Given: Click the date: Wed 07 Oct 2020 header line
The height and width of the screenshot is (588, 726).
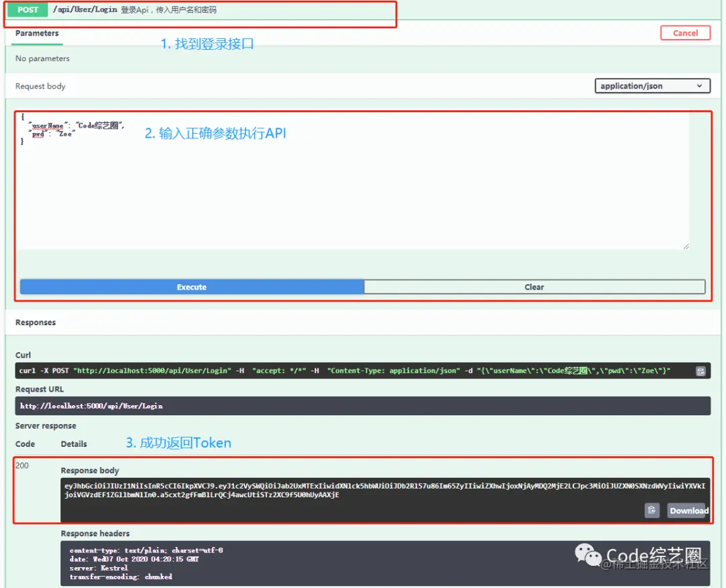Looking at the screenshot, I should [x=134, y=559].
